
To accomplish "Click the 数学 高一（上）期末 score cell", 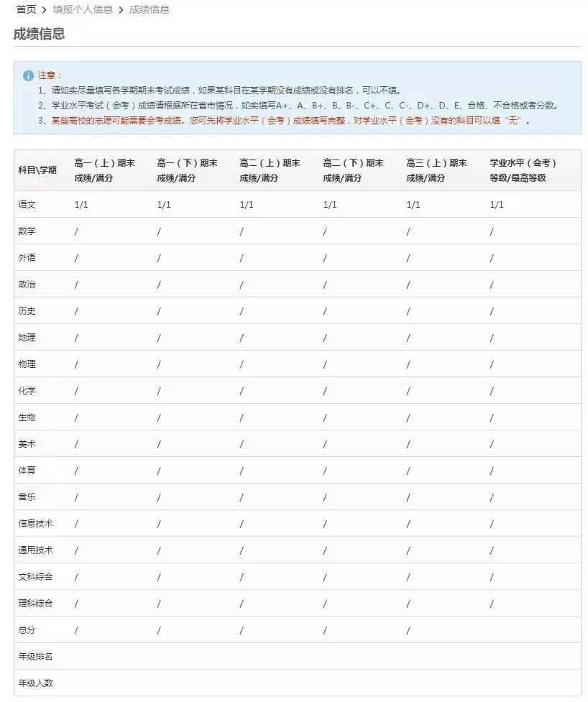I will pyautogui.click(x=76, y=231).
